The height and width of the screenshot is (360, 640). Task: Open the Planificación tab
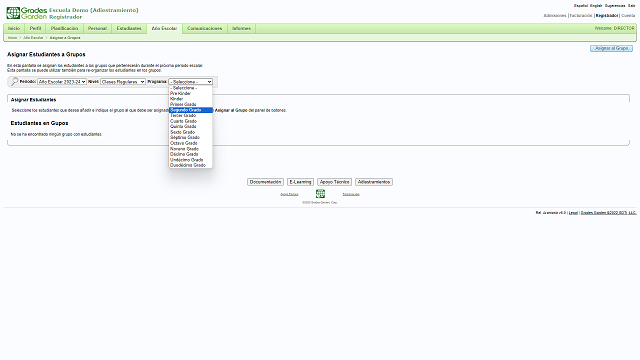pos(64,28)
